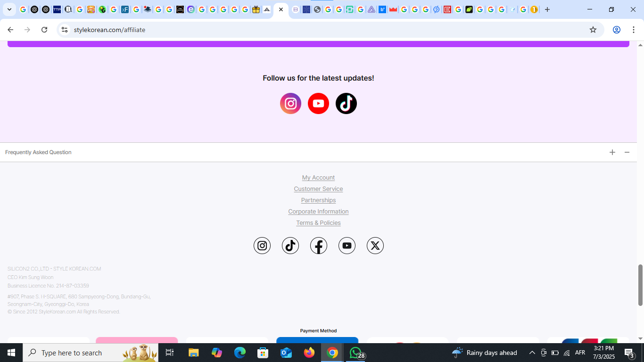Click the Facebook icon in footer
Image resolution: width=644 pixels, height=362 pixels.
click(x=319, y=246)
